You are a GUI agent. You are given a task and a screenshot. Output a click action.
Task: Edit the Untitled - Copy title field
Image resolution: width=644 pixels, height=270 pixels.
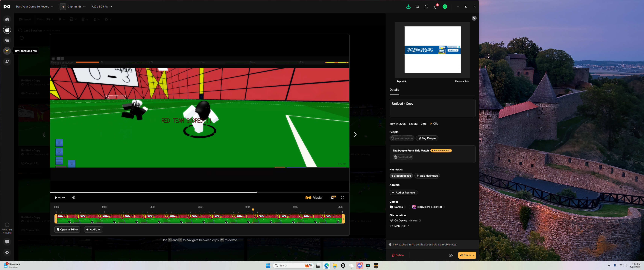pos(432,108)
